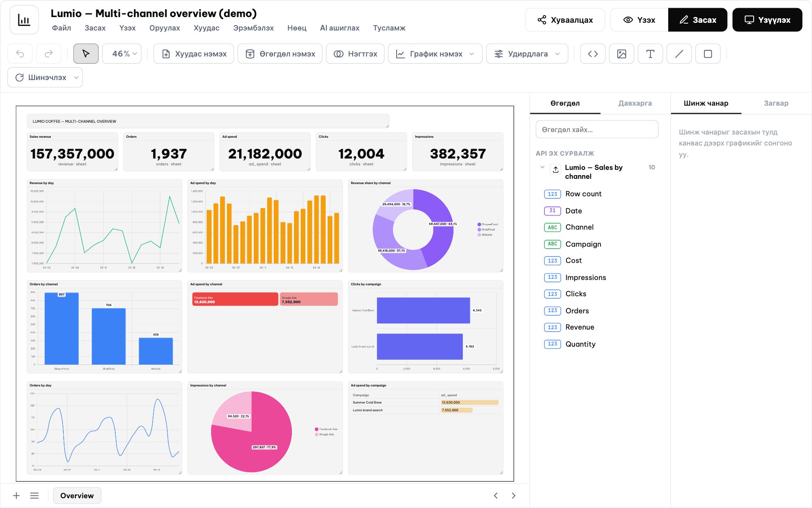Collapse the Lumio Sales by channel source
Viewport: 812px width, 508px height.
pos(542,167)
